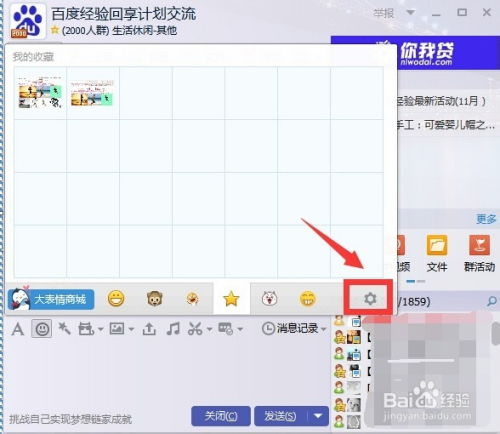
Task: Select the default yellow smiley emoticon tab
Action: click(x=116, y=298)
